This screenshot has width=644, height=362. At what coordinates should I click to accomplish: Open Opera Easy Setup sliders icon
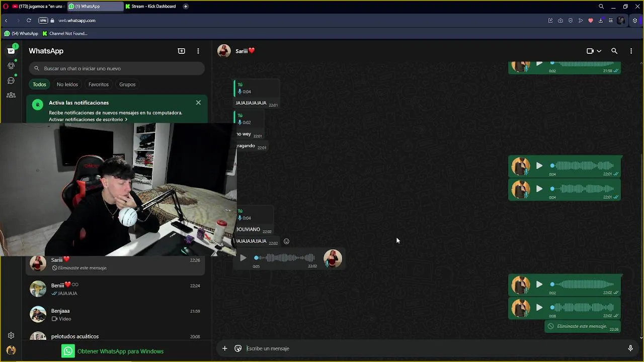pyautogui.click(x=611, y=21)
